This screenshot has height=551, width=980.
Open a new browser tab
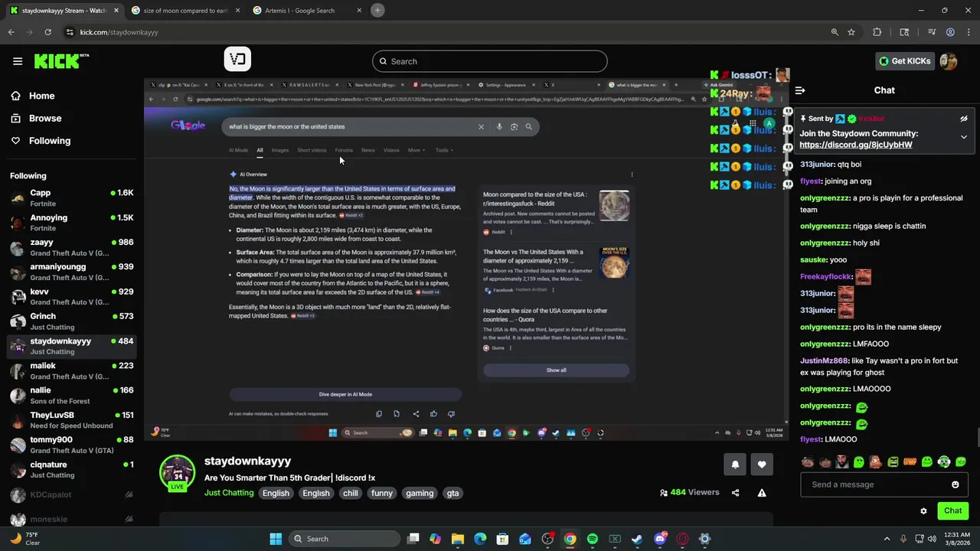(x=377, y=11)
